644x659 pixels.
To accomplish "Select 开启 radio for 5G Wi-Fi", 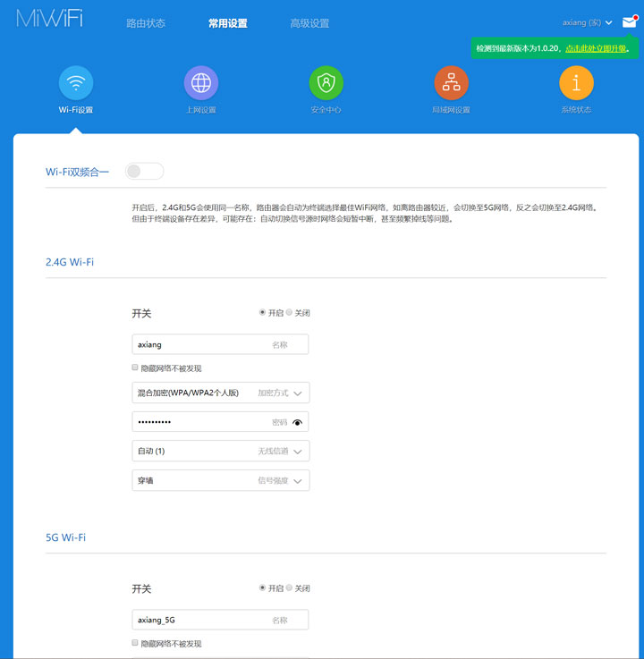I will [x=262, y=587].
